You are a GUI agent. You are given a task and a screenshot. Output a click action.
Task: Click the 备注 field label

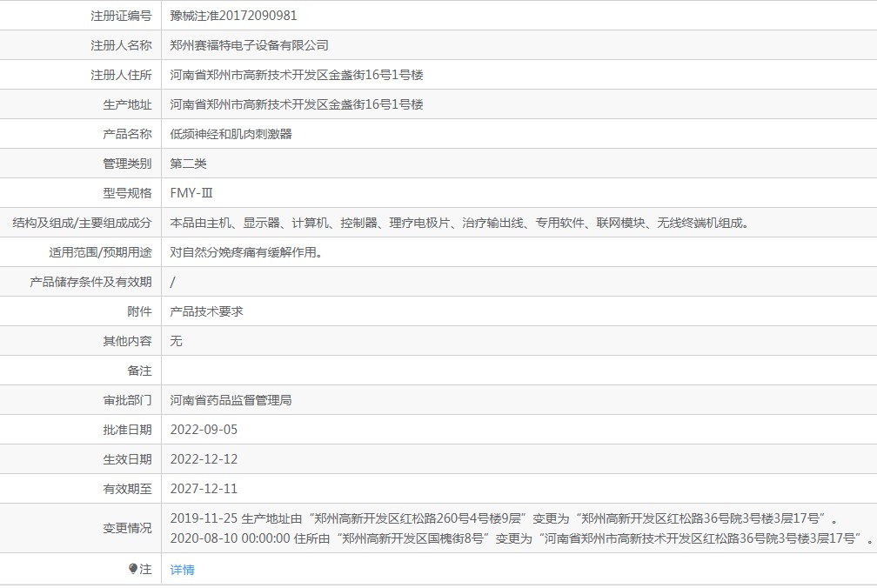point(140,371)
